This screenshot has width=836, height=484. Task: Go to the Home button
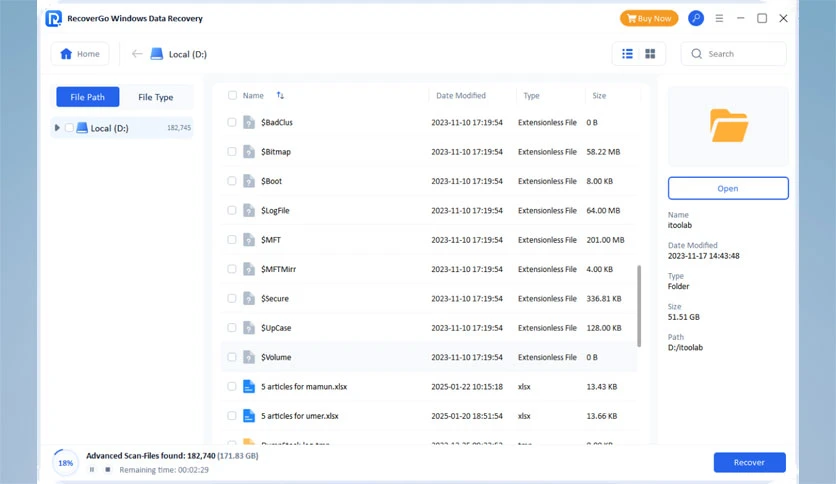click(80, 54)
